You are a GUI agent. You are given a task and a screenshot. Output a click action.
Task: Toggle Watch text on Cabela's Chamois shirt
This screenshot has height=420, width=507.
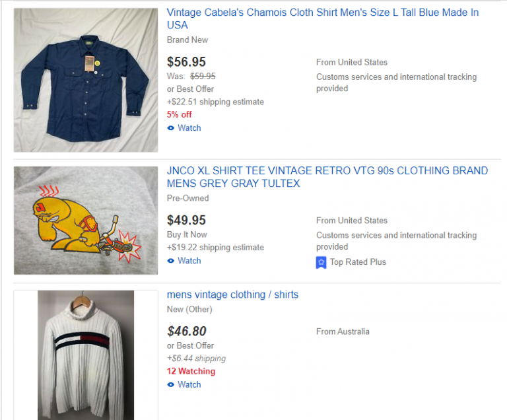point(189,128)
